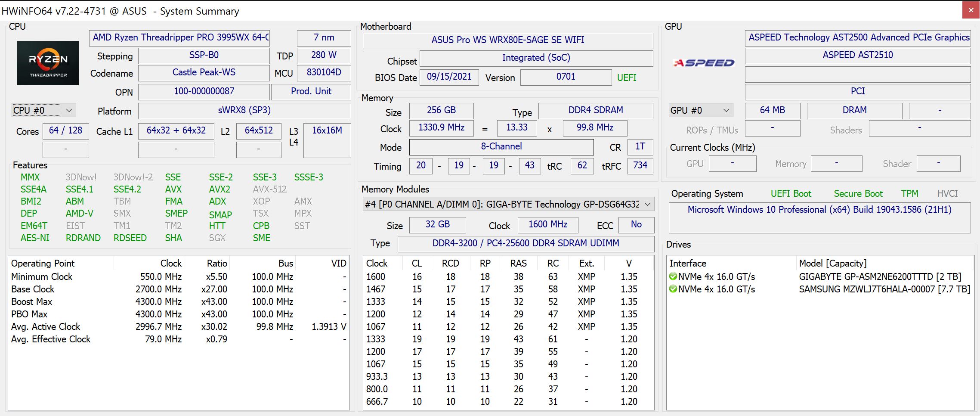This screenshot has width=980, height=416.
Task: Click the ASPEED AST2510 field
Action: pyautogui.click(x=858, y=55)
